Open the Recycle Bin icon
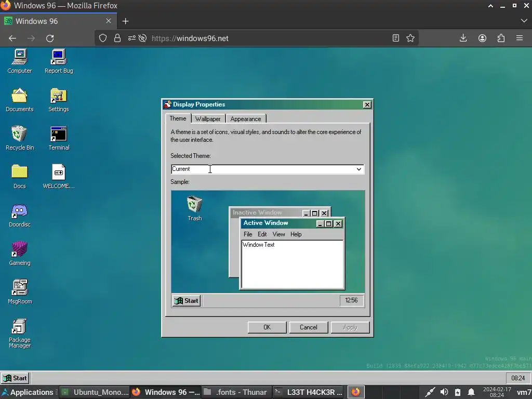532x399 pixels. coord(20,138)
